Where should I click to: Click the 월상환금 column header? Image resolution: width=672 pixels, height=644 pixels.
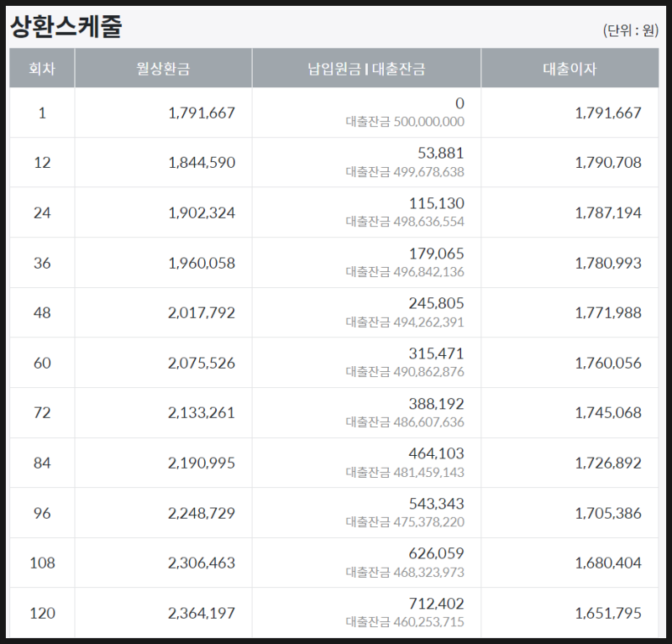(x=163, y=69)
